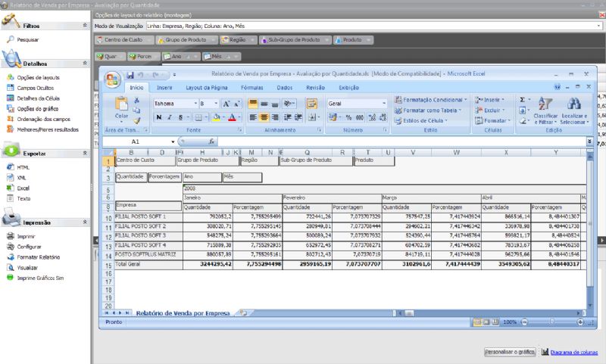Click the Total Geral row label
This screenshot has width=606, height=364.
click(x=148, y=264)
